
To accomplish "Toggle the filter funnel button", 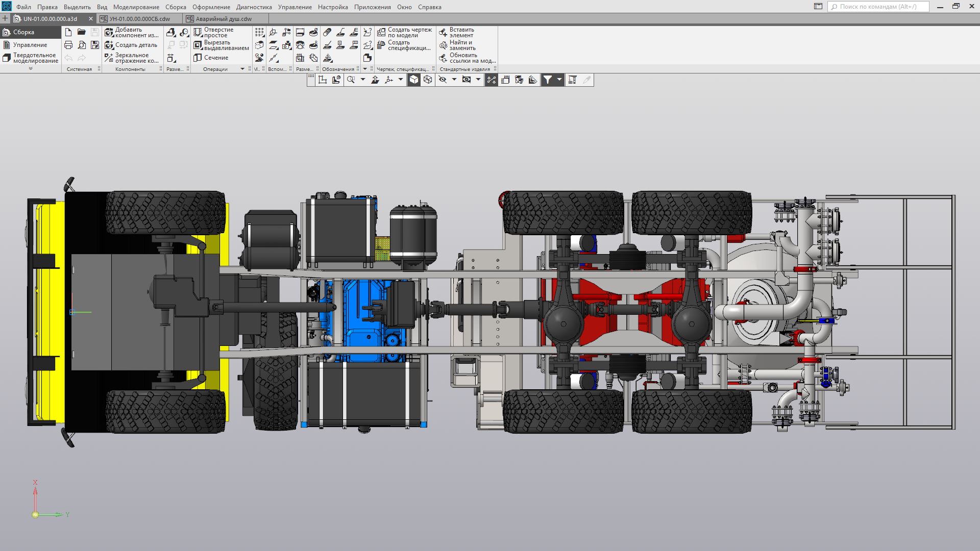I will pyautogui.click(x=547, y=80).
